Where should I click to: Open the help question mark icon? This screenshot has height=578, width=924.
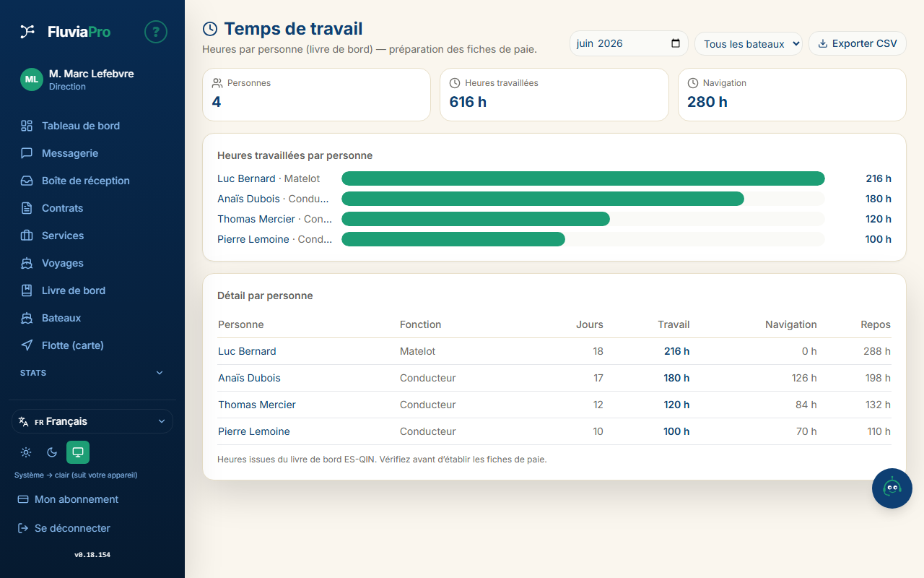tap(156, 32)
